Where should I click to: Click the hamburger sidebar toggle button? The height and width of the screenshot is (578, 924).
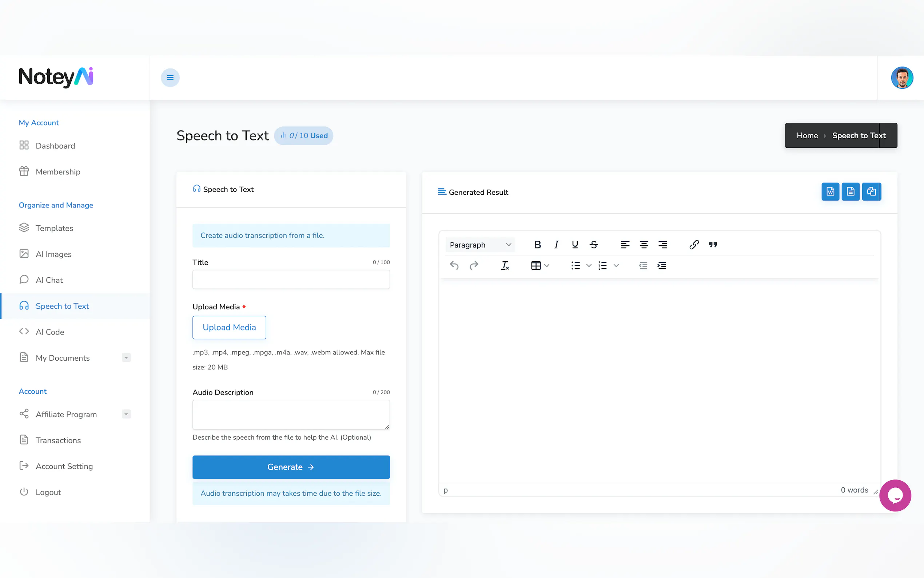click(x=170, y=78)
